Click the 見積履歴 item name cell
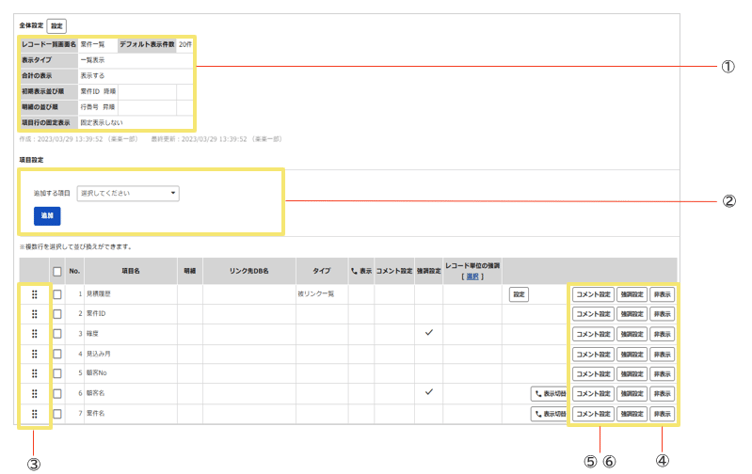The height and width of the screenshot is (474, 752). [x=131, y=294]
